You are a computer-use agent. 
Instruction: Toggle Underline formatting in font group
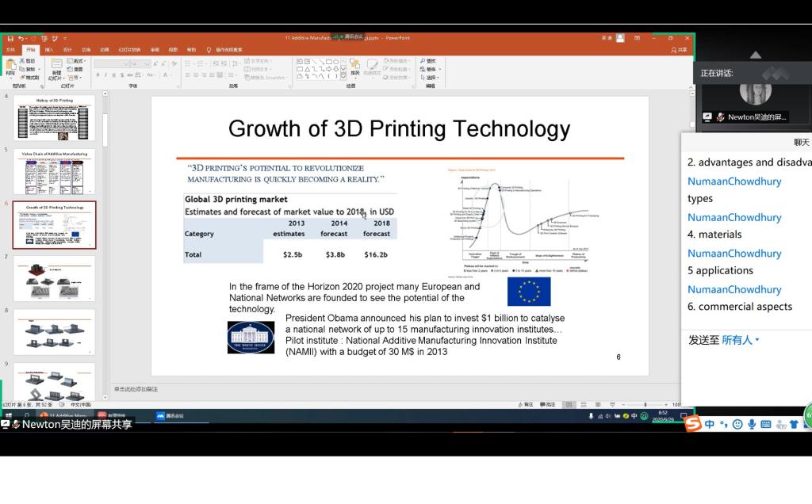point(113,75)
